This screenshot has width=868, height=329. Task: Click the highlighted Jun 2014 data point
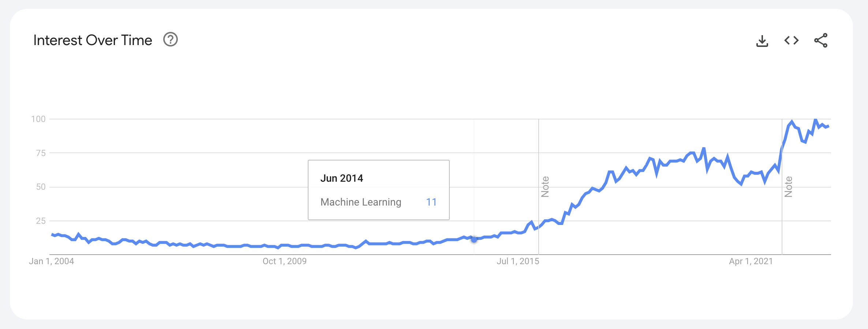click(474, 240)
